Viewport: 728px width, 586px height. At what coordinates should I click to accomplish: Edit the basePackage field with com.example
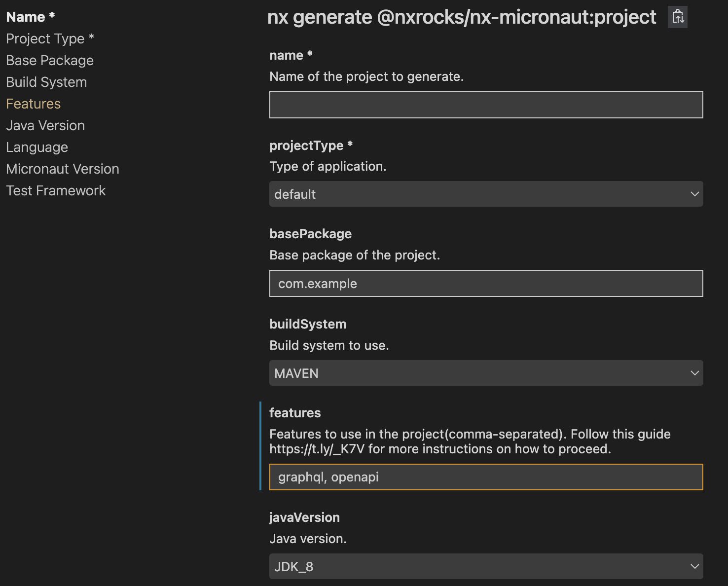coord(486,284)
